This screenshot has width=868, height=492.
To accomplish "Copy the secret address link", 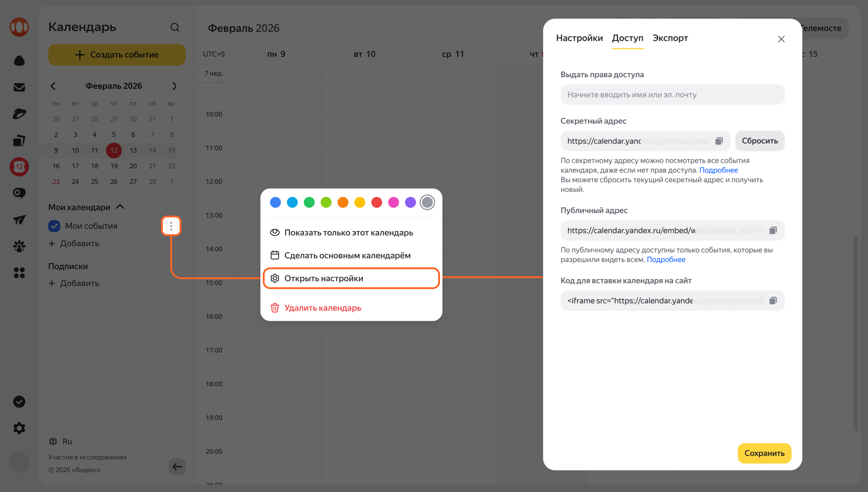I will point(719,141).
